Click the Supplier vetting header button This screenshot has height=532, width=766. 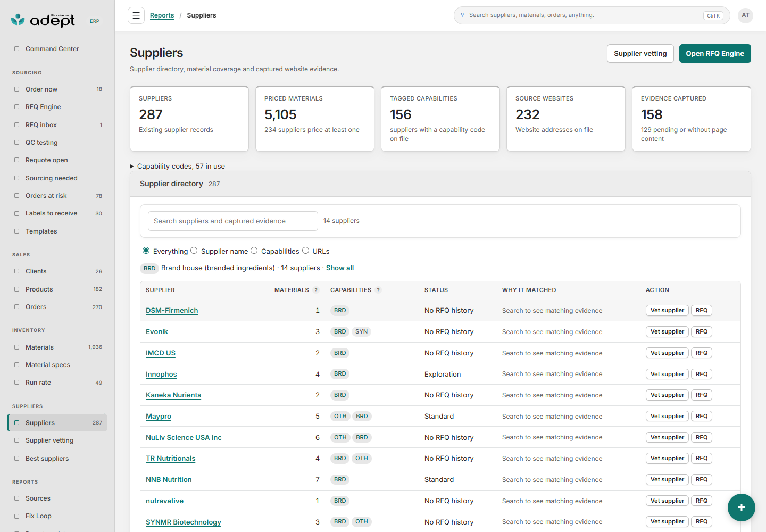tap(640, 54)
